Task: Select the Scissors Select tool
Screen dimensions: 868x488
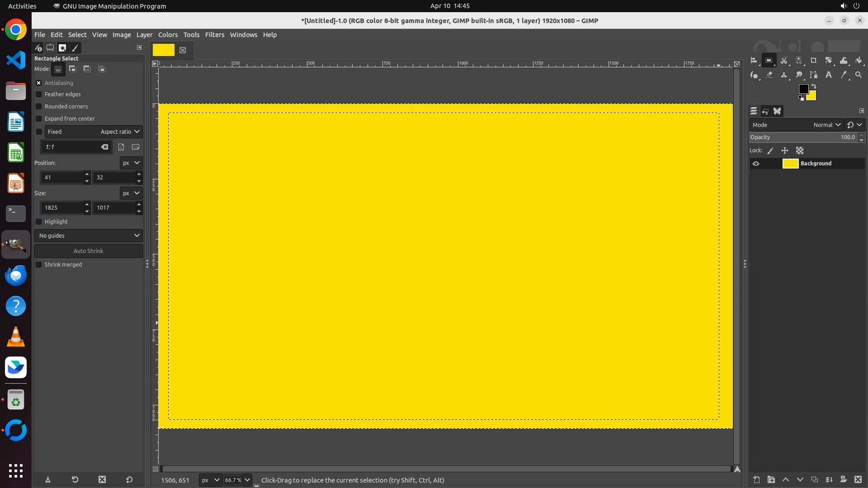Action: point(784,61)
